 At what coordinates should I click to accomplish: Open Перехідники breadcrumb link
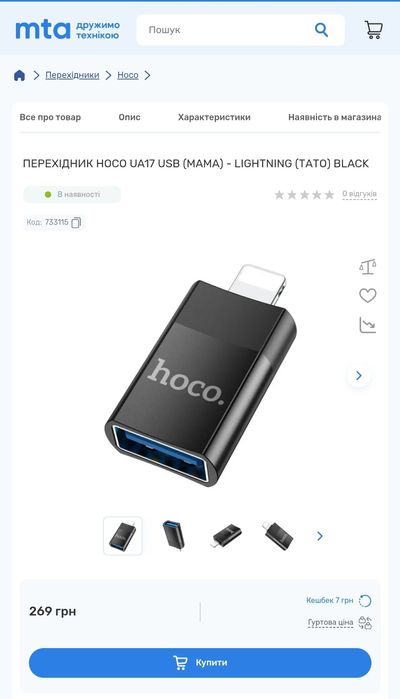(x=72, y=75)
